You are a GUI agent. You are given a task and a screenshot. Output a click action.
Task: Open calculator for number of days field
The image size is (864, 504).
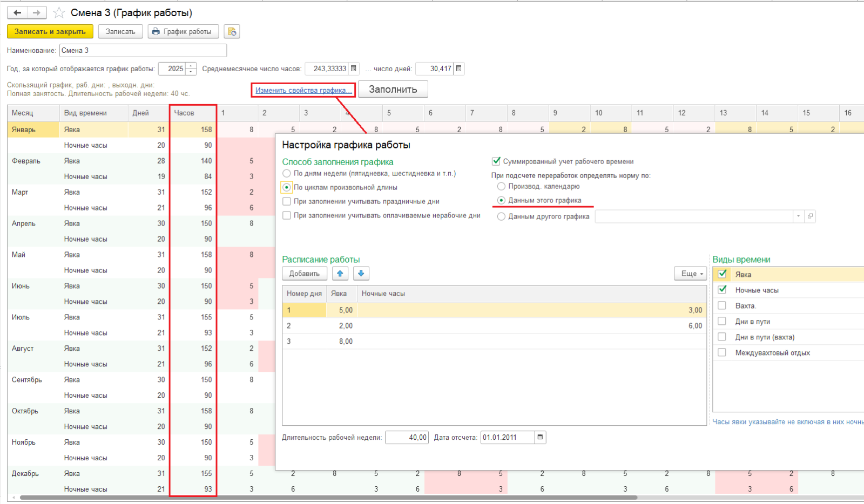[459, 69]
